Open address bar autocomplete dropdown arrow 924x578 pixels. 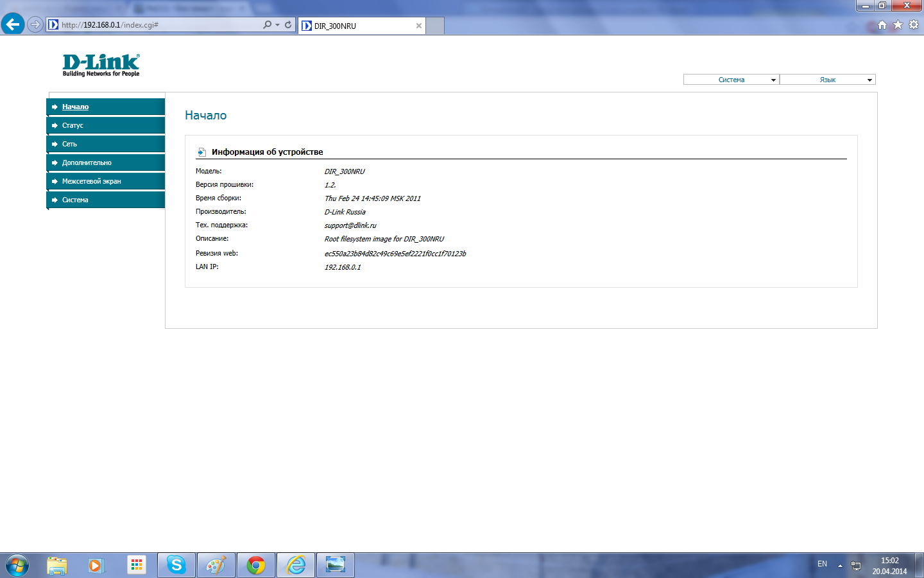pos(277,25)
